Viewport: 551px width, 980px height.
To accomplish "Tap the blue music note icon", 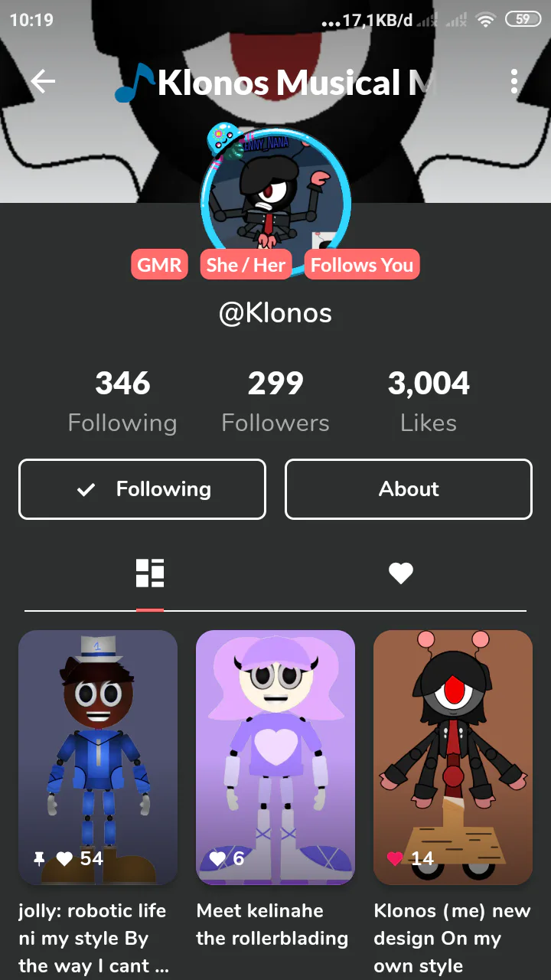I will (135, 82).
